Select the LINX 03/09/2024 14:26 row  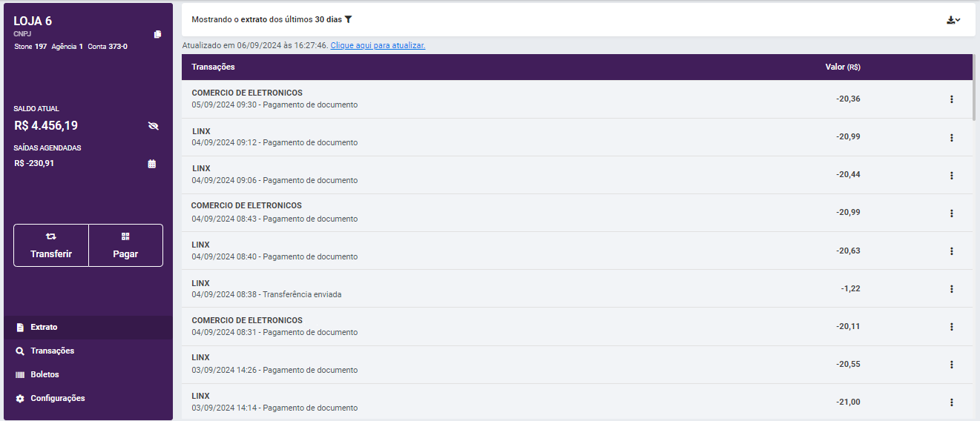[x=576, y=365]
